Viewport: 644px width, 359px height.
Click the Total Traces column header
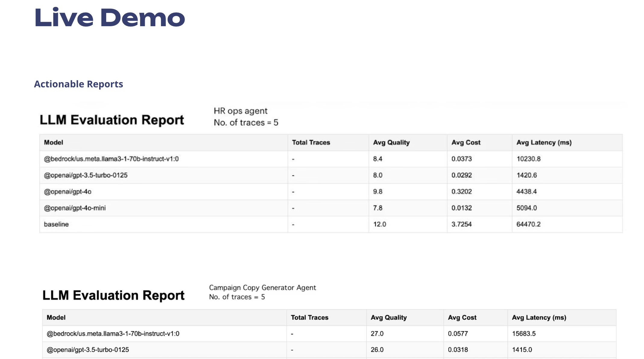pos(311,142)
